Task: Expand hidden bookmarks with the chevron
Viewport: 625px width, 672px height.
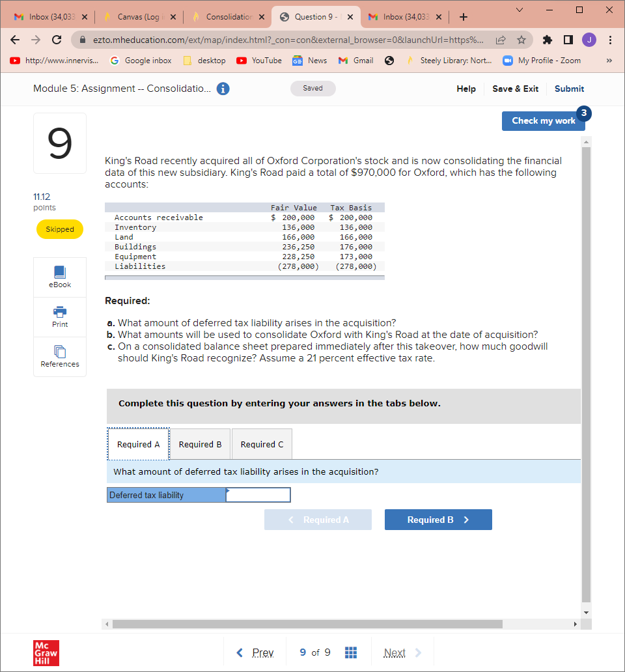Action: 611,60
